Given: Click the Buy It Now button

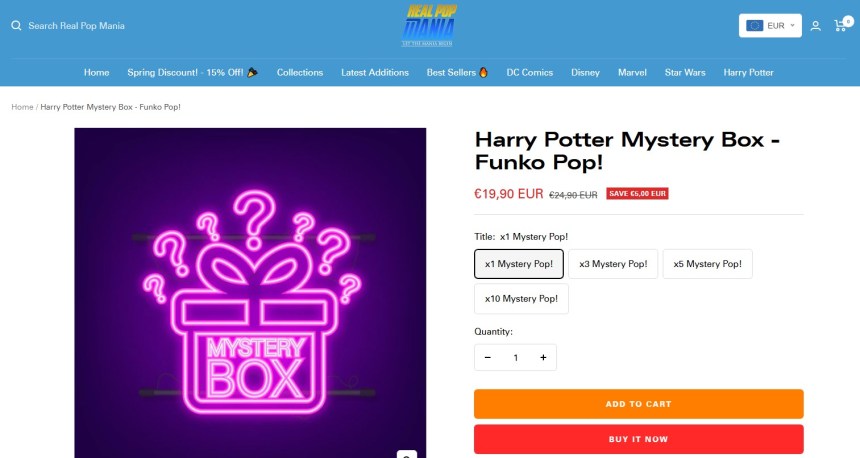Looking at the screenshot, I should pyautogui.click(x=638, y=439).
